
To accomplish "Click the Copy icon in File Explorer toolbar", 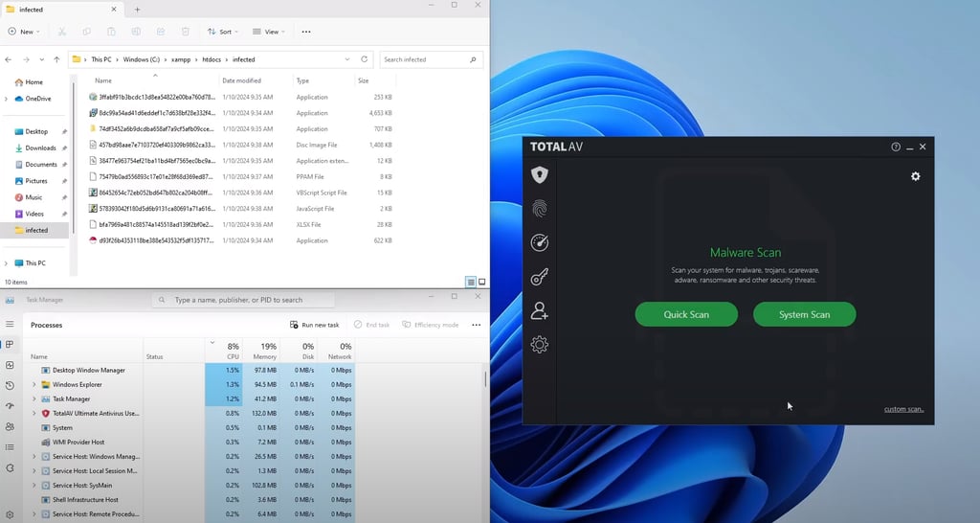I will click(x=86, y=32).
